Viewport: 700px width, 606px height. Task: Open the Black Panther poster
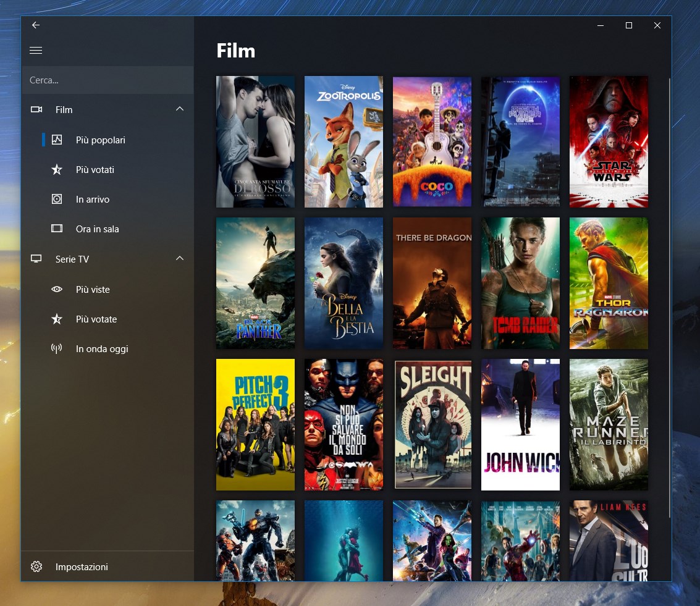tap(255, 283)
